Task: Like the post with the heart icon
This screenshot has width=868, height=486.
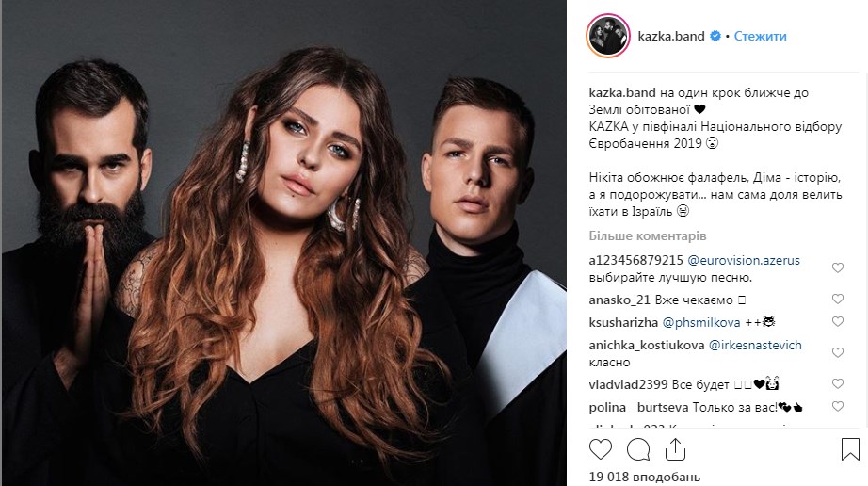Action: [x=600, y=449]
